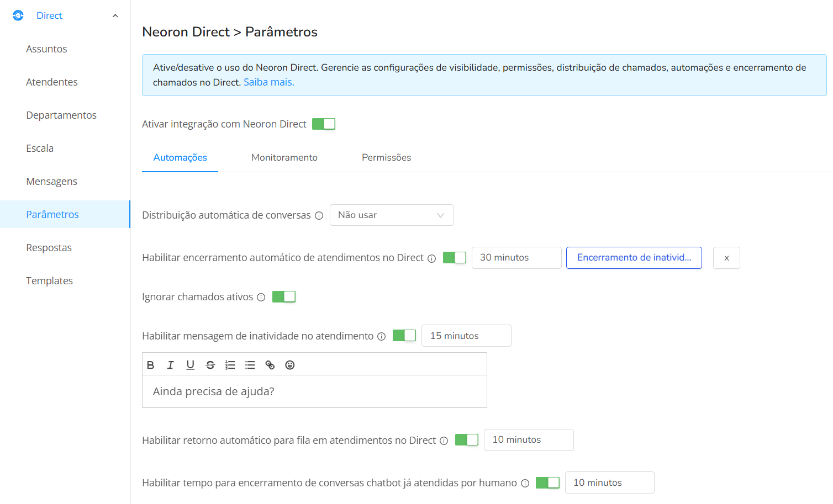Apply italic formatting in message editor
The image size is (833, 504).
170,365
